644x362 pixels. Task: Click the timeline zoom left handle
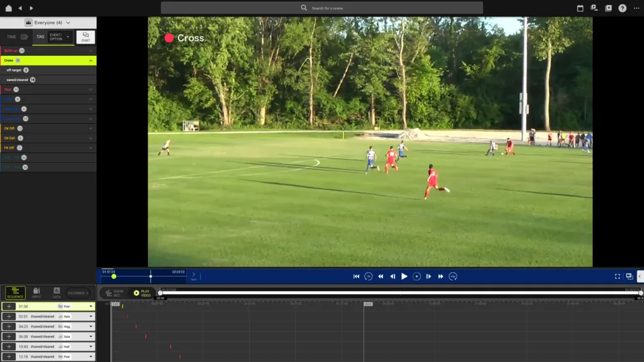pyautogui.click(x=160, y=293)
